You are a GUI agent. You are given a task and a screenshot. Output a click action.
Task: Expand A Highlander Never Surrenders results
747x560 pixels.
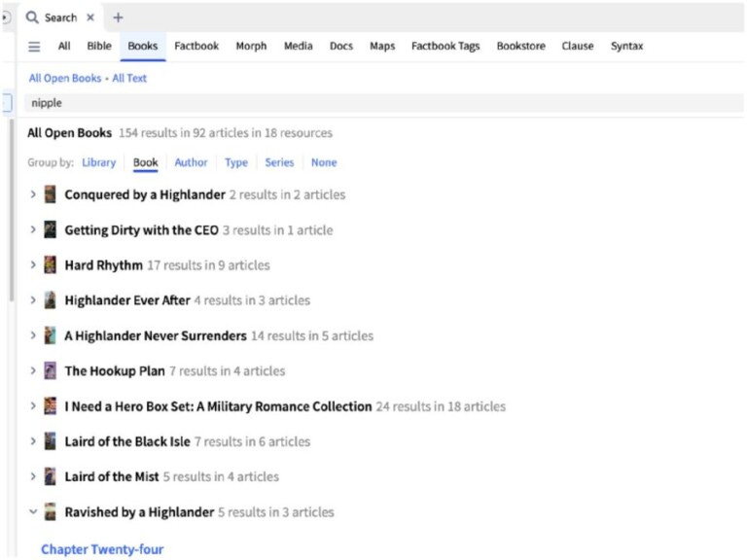pyautogui.click(x=33, y=335)
